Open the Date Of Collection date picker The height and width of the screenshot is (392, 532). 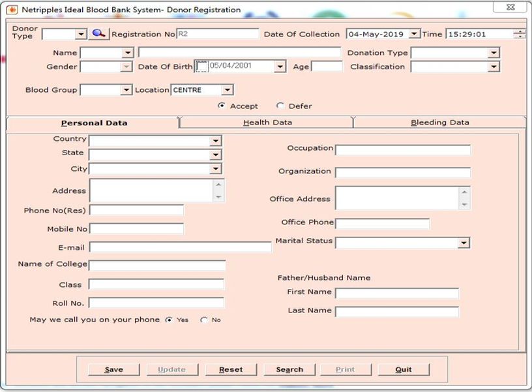[x=414, y=34]
